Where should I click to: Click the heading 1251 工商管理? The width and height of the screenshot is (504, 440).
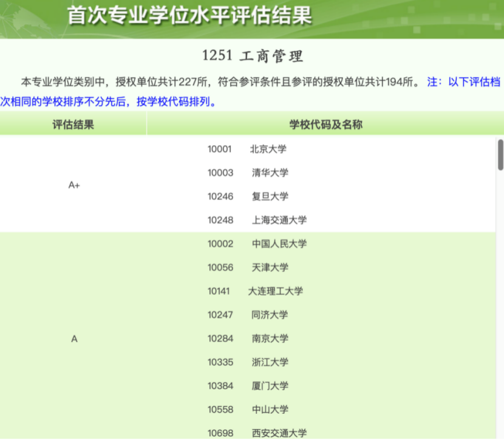coord(253,56)
